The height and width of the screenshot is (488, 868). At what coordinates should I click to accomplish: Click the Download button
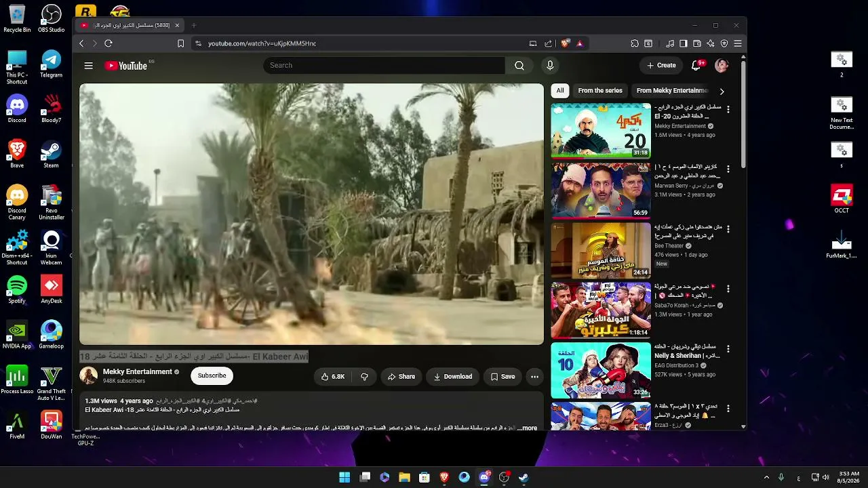click(453, 377)
